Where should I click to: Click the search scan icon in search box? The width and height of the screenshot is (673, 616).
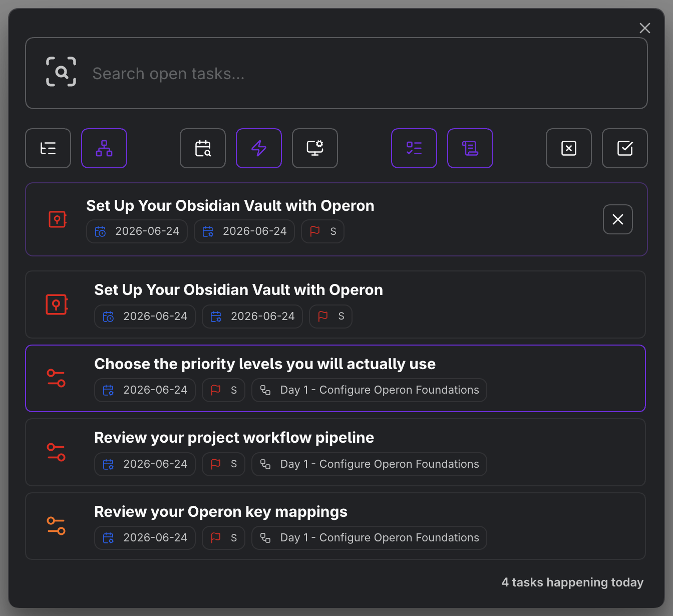tap(61, 72)
